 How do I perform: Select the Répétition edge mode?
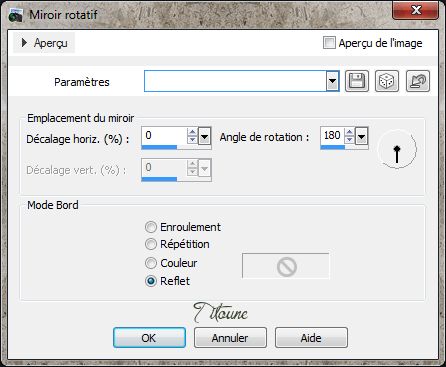151,244
